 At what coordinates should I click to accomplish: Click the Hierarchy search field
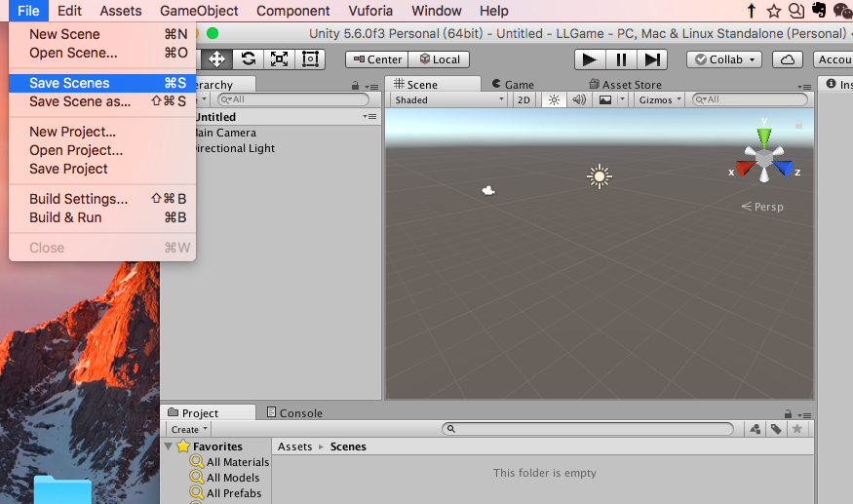coord(293,99)
